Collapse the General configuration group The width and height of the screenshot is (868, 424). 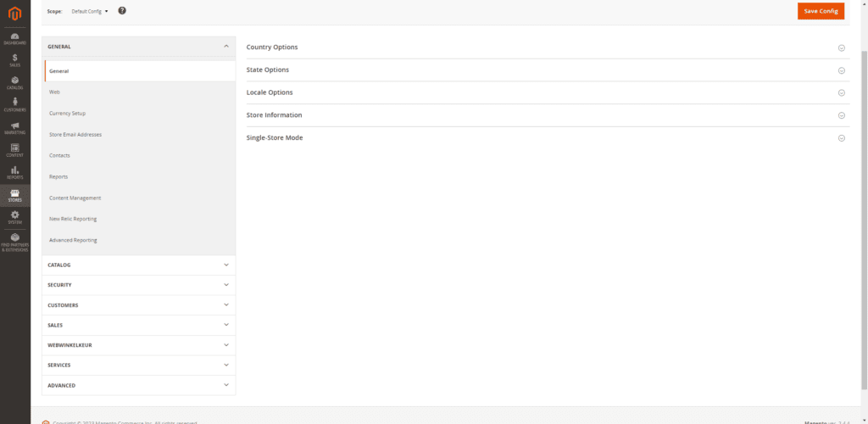coord(138,47)
